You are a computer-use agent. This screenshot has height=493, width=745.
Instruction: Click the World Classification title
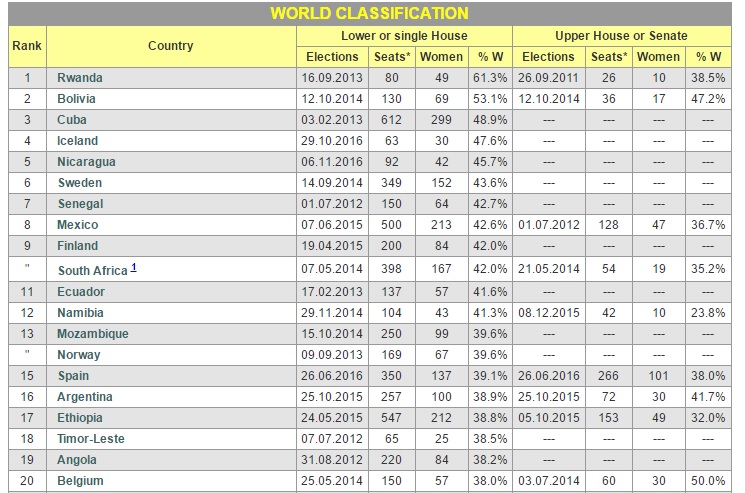[x=369, y=13]
